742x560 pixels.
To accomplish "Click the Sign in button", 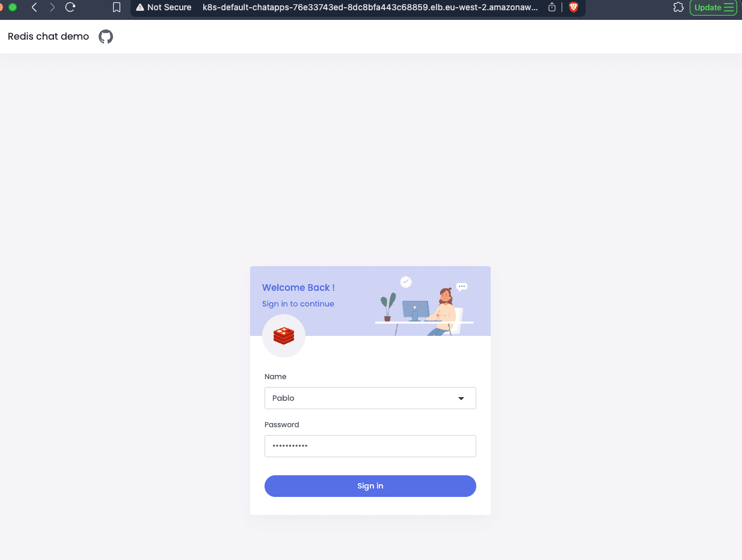I will pos(370,486).
